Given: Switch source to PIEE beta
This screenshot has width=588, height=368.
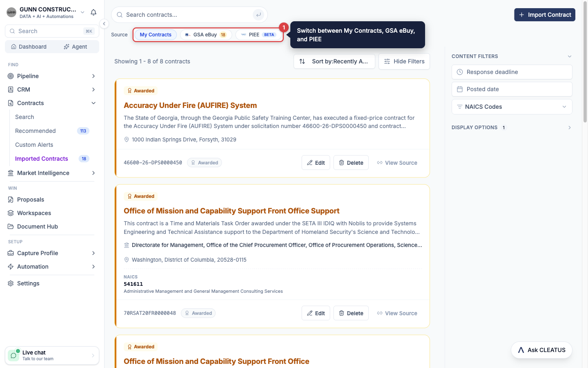Looking at the screenshot, I should (258, 35).
